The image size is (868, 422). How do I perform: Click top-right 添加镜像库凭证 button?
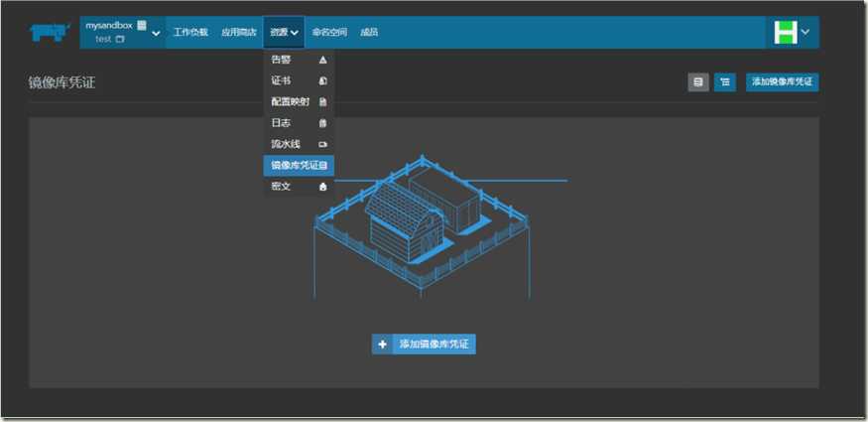click(x=783, y=82)
